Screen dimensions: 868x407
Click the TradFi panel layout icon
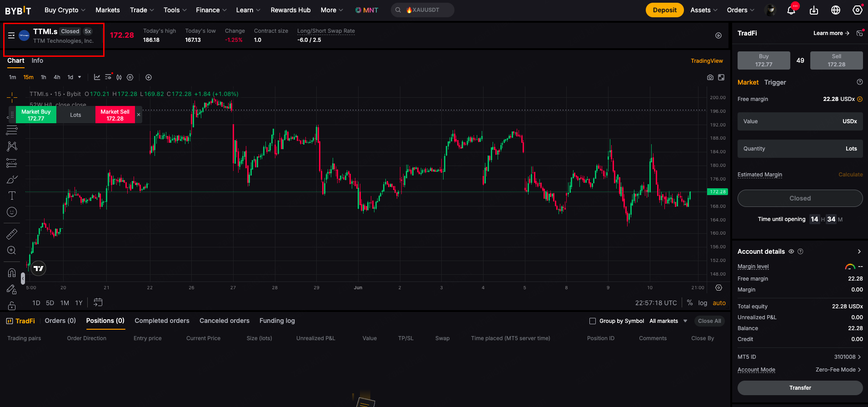[x=859, y=33]
